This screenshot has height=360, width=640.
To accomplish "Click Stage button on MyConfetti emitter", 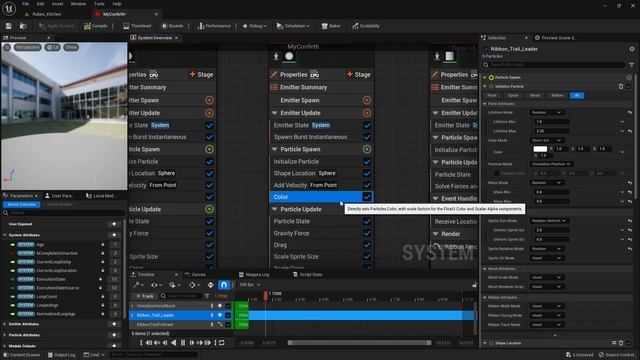I will pyautogui.click(x=358, y=74).
